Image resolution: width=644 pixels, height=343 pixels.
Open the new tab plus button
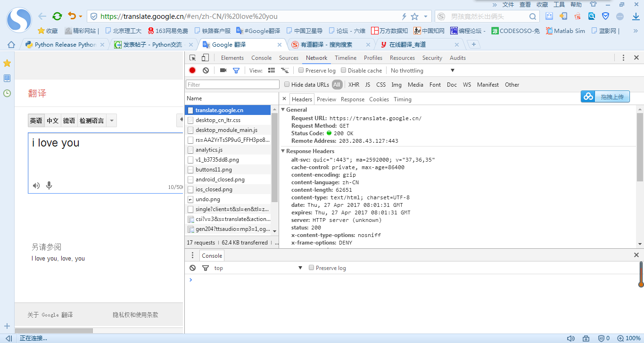[x=474, y=44]
